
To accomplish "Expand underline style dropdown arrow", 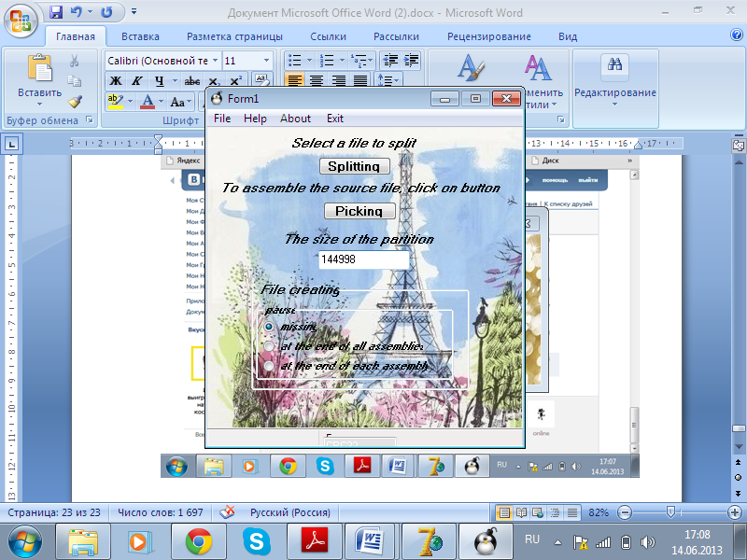I will click(175, 81).
